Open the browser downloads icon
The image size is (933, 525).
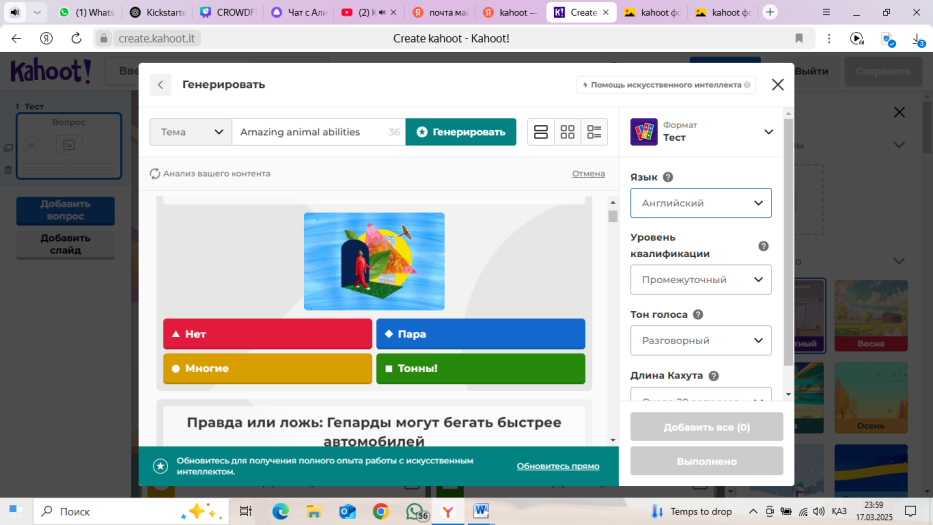(x=919, y=39)
